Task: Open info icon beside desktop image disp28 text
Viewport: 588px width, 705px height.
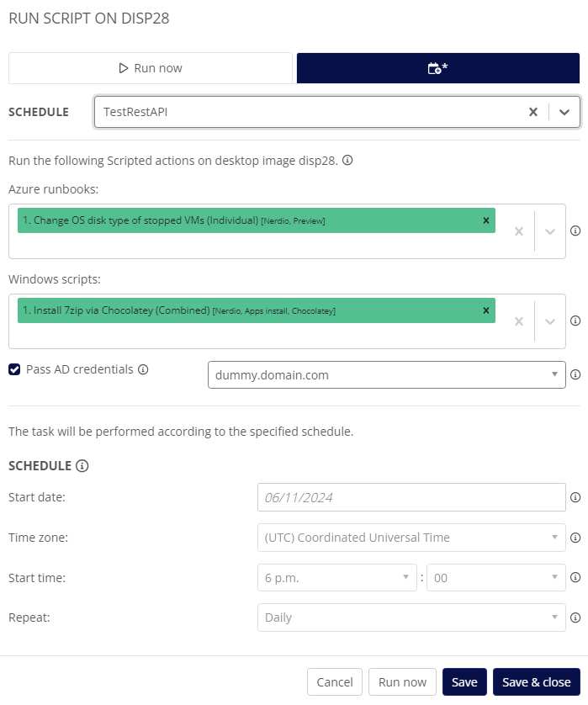Action: coord(347,160)
